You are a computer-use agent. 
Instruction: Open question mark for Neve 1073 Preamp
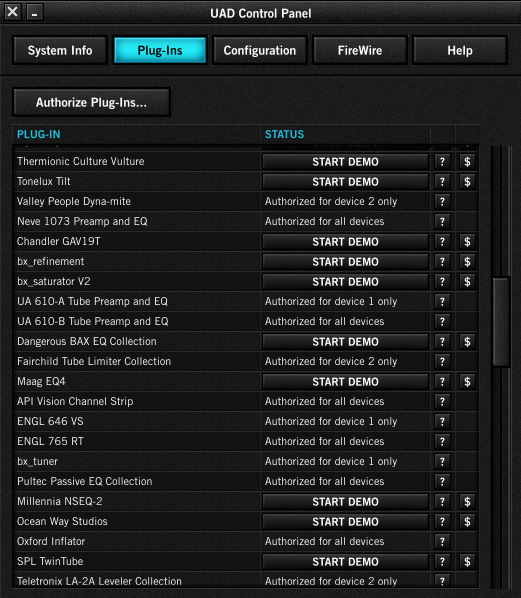(x=442, y=222)
